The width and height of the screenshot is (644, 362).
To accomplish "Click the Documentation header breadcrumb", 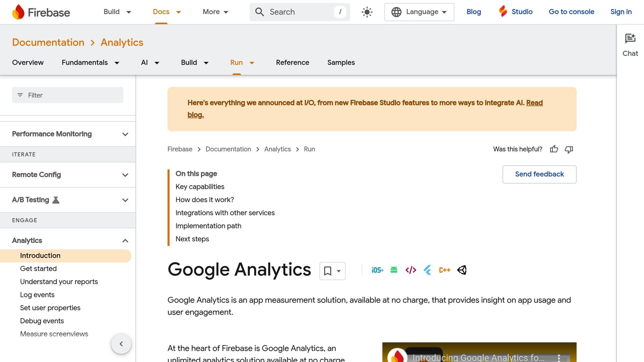I will point(48,42).
